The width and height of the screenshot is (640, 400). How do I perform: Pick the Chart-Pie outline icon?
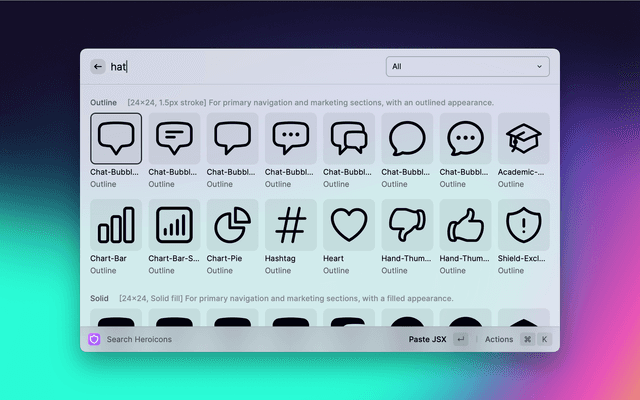click(x=232, y=225)
